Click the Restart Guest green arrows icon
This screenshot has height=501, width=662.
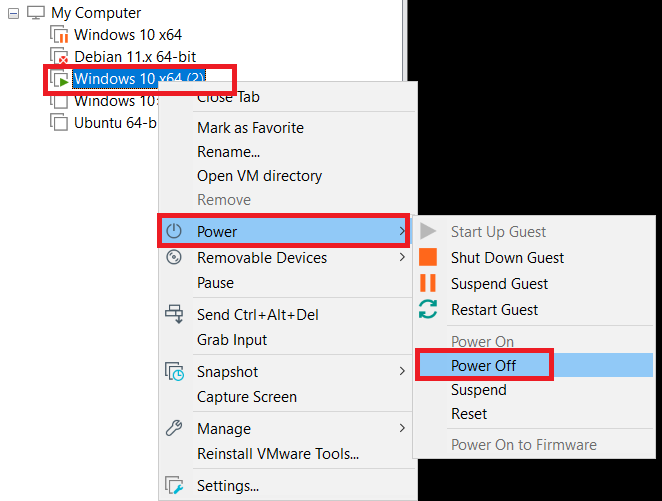tap(428, 310)
